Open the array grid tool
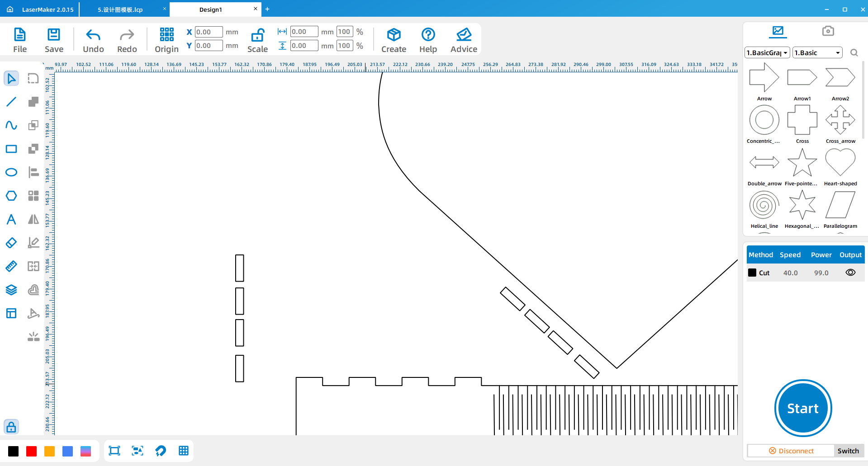This screenshot has height=466, width=868. click(x=33, y=196)
